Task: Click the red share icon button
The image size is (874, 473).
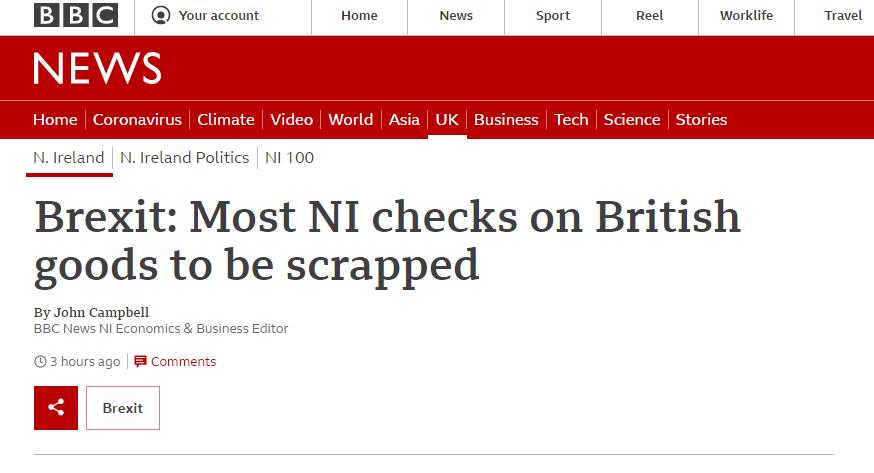Action: pyautogui.click(x=56, y=408)
